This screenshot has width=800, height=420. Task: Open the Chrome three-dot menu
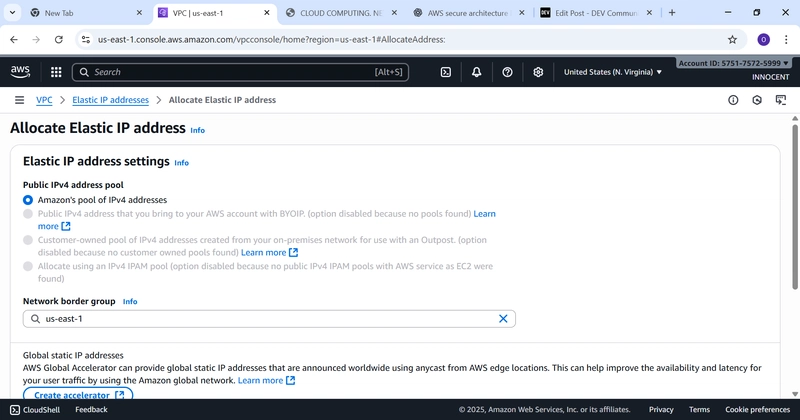(786, 39)
